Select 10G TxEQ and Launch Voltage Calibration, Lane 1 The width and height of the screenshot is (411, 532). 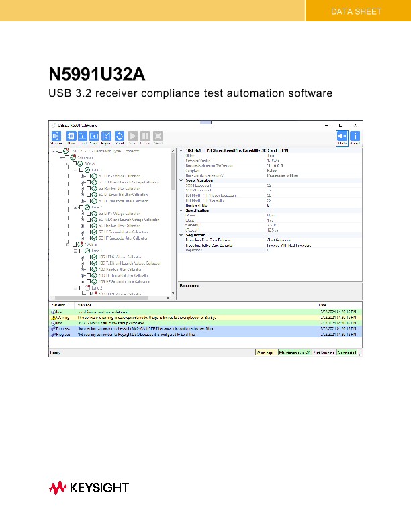[x=130, y=263]
